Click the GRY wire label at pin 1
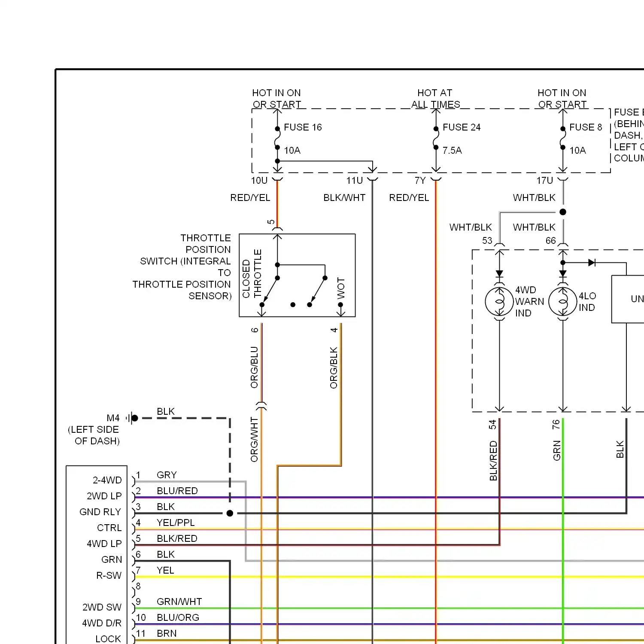The height and width of the screenshot is (644, 644). 167,475
